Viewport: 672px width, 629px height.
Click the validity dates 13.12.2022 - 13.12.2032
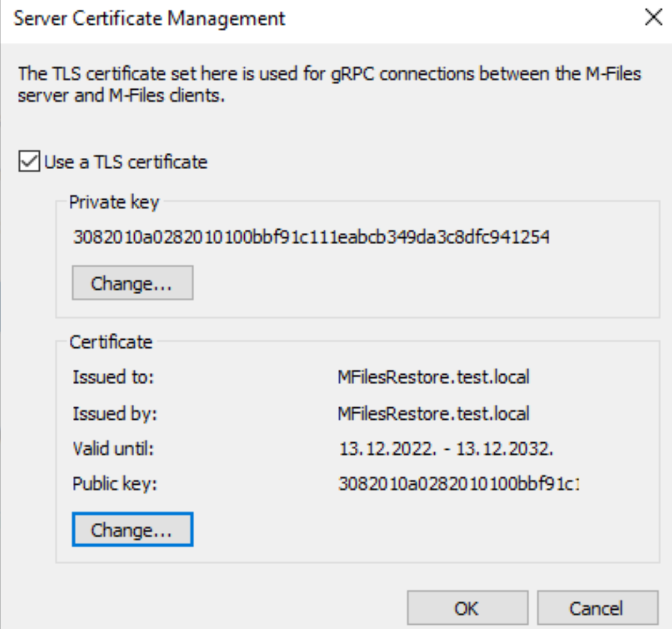446,448
